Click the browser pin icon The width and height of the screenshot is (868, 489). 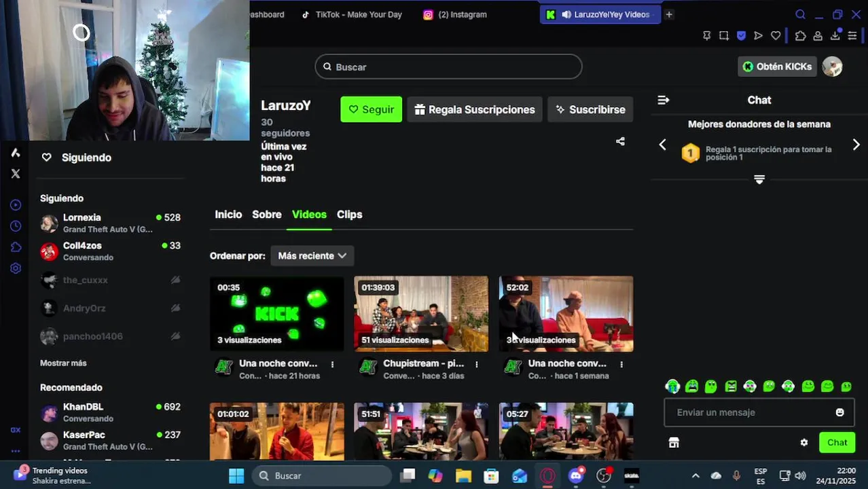point(707,36)
